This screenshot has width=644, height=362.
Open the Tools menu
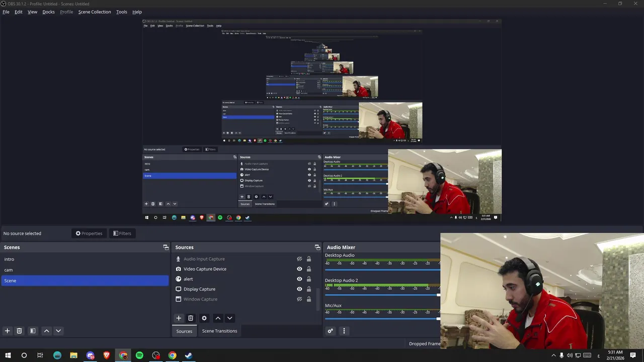[122, 12]
